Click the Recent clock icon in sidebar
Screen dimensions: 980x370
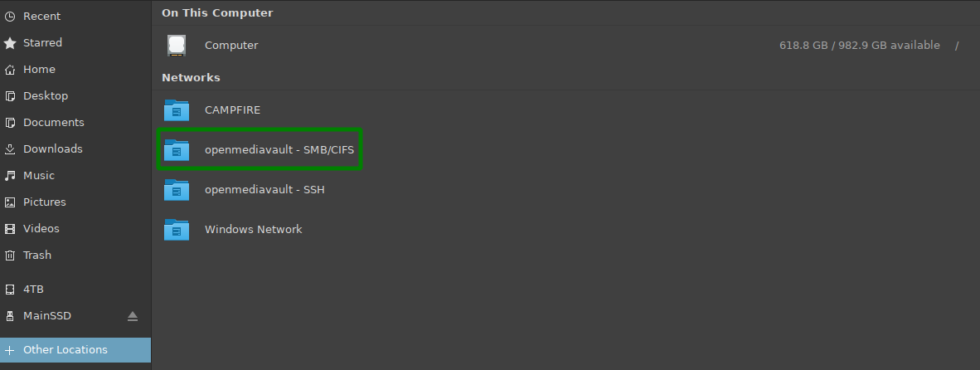[10, 17]
